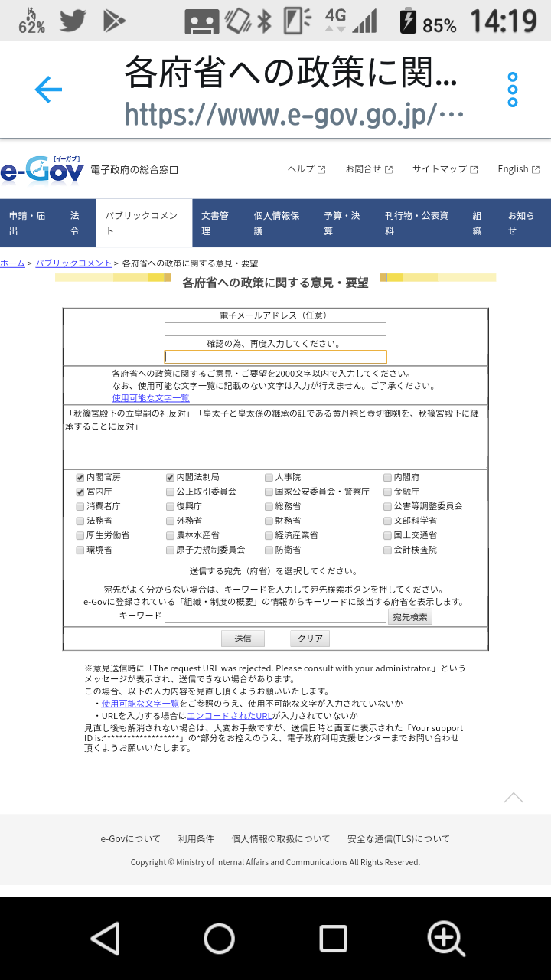Open the e-Gov logo home page
The image size is (551, 980).
click(42, 168)
